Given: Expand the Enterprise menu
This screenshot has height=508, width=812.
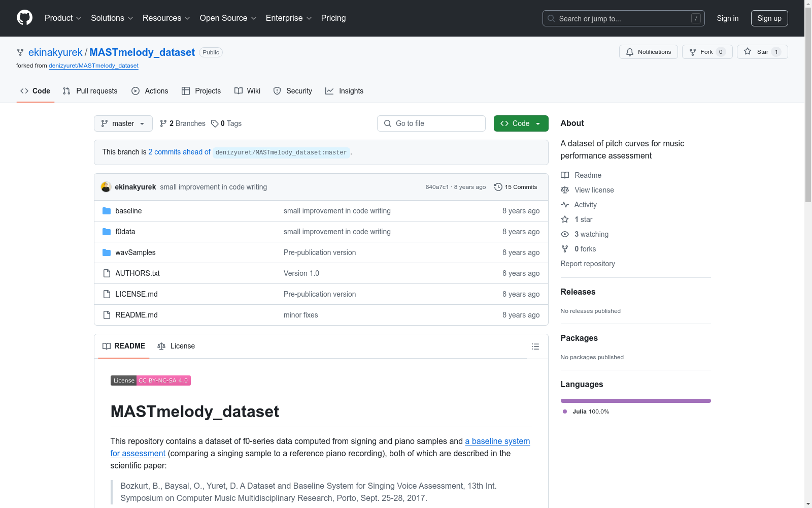Looking at the screenshot, I should [289, 18].
